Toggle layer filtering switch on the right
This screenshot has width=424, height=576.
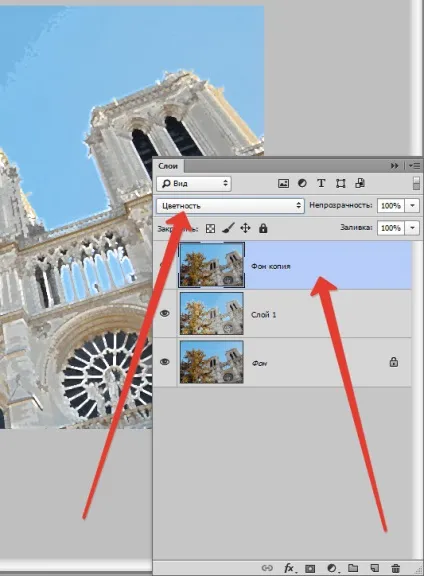416,183
